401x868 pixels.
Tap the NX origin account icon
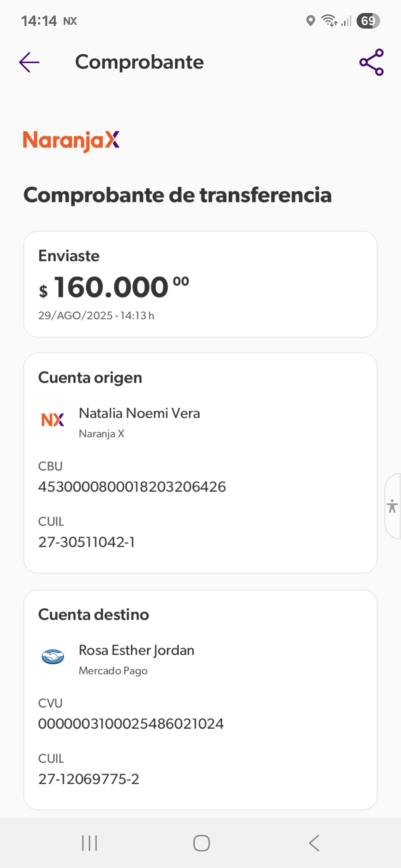(53, 420)
